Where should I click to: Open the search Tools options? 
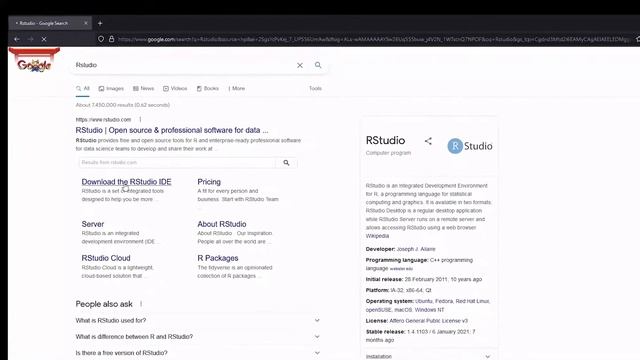coord(315,89)
